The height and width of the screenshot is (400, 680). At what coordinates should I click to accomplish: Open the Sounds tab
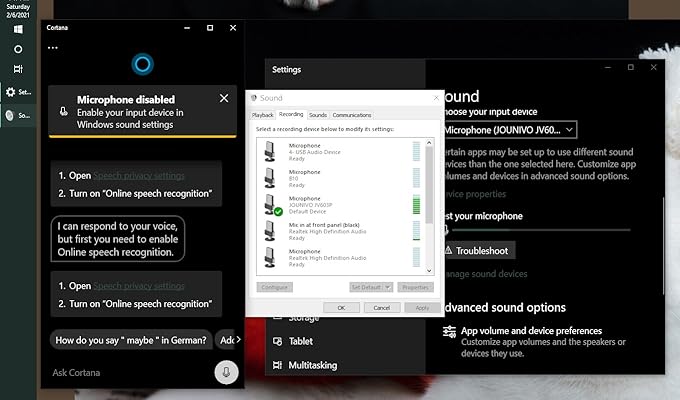(318, 115)
